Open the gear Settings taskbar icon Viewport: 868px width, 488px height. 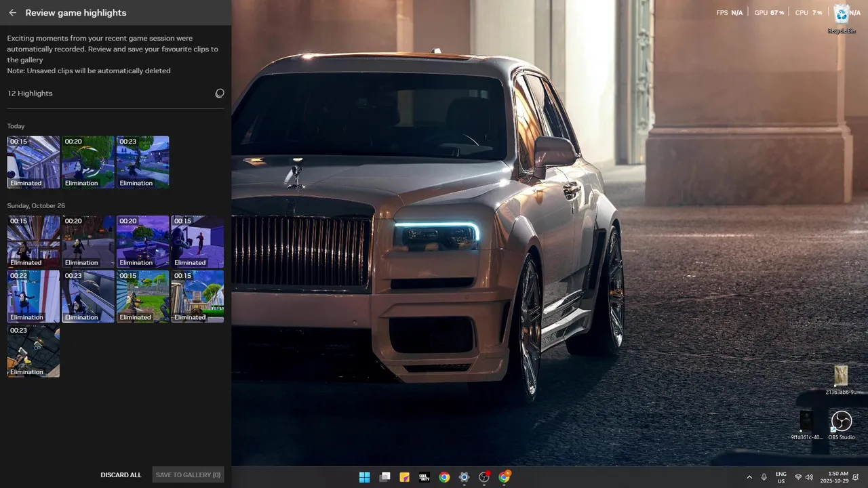(464, 477)
